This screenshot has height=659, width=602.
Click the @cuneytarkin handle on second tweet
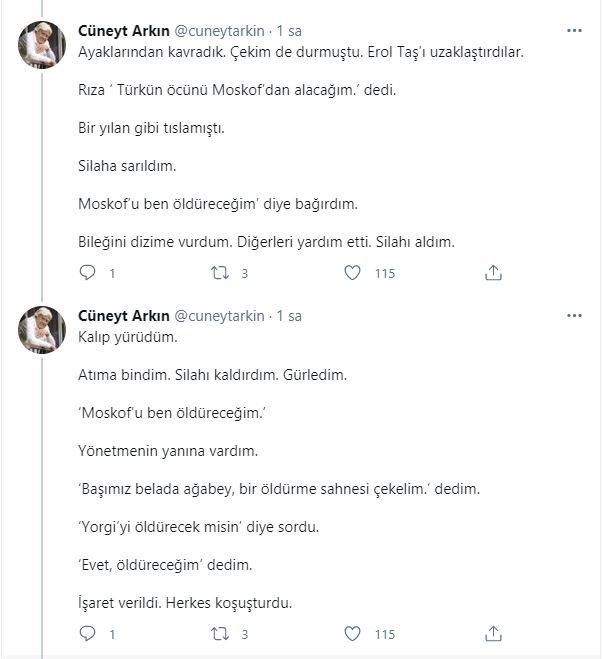(220, 316)
